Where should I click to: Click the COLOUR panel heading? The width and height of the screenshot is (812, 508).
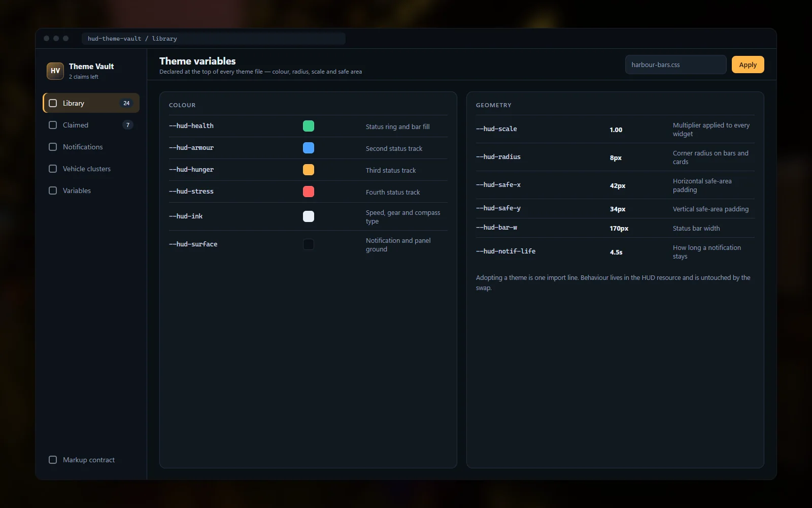[182, 105]
